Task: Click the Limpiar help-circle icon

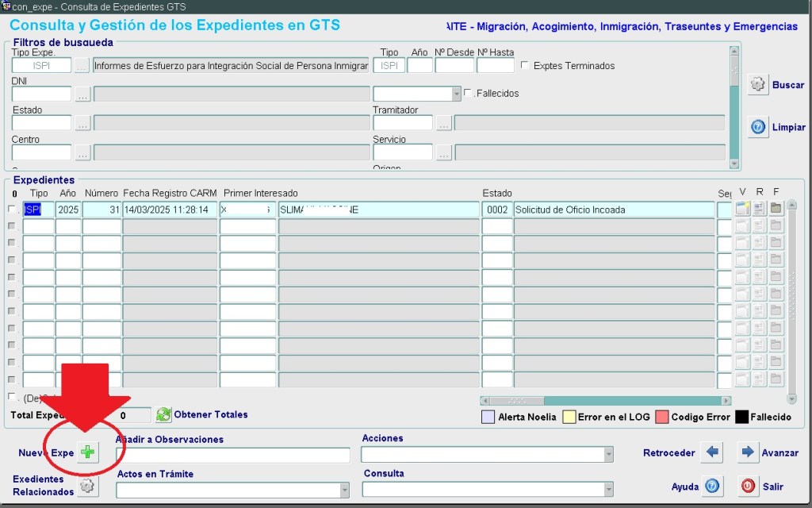Action: point(758,127)
